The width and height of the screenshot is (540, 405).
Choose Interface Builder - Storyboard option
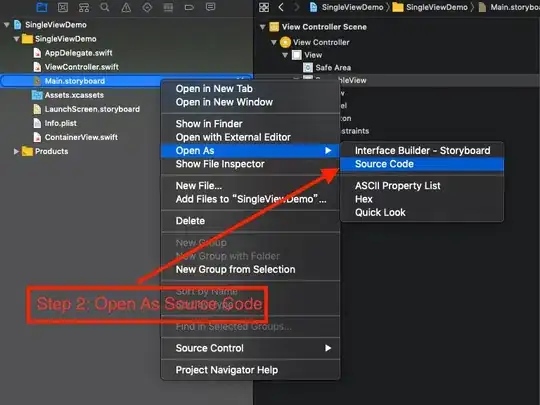tap(422, 150)
